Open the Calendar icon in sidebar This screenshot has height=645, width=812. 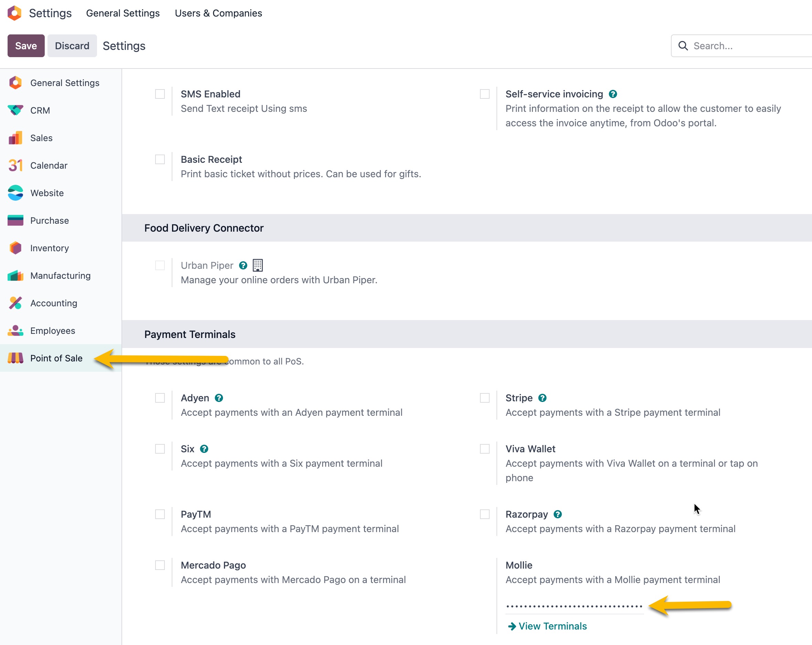(15, 166)
